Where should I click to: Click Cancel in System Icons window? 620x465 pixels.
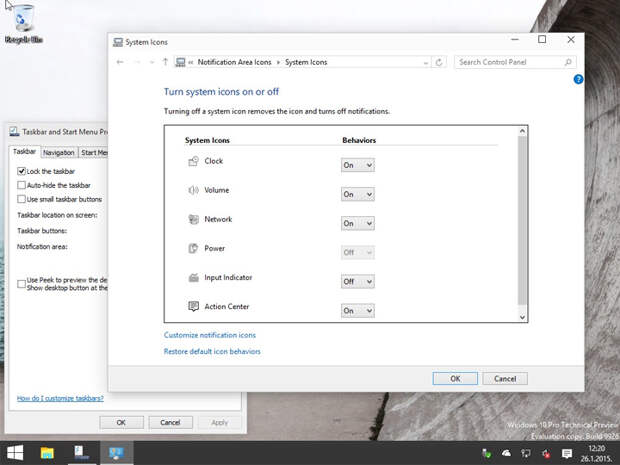505,378
